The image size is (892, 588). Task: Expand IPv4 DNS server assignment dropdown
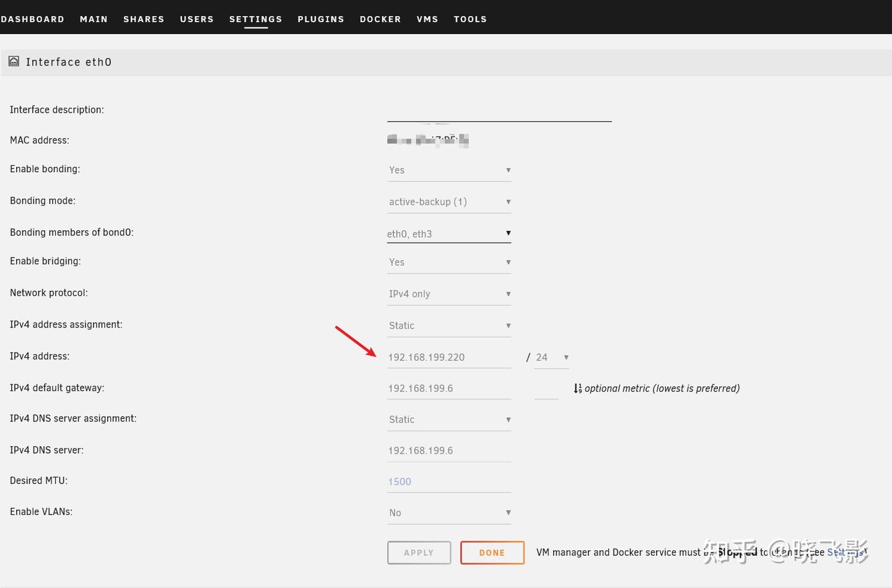click(x=449, y=420)
